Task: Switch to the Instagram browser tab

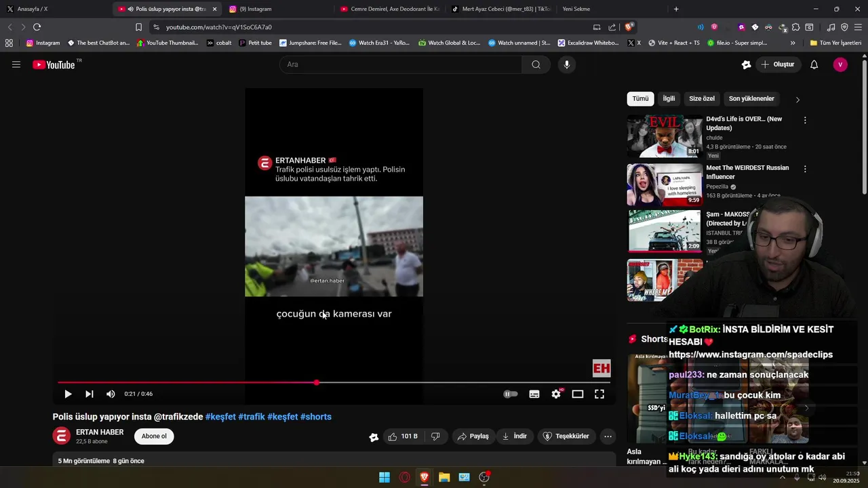Action: point(278,9)
